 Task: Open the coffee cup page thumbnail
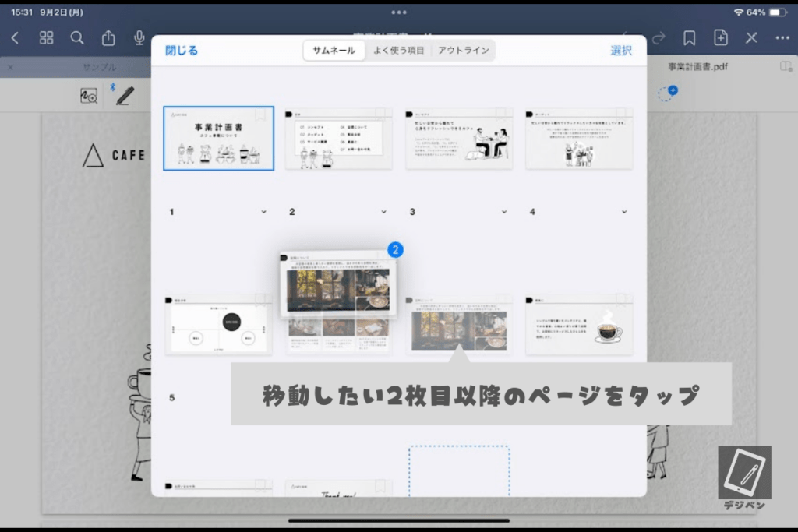(579, 325)
